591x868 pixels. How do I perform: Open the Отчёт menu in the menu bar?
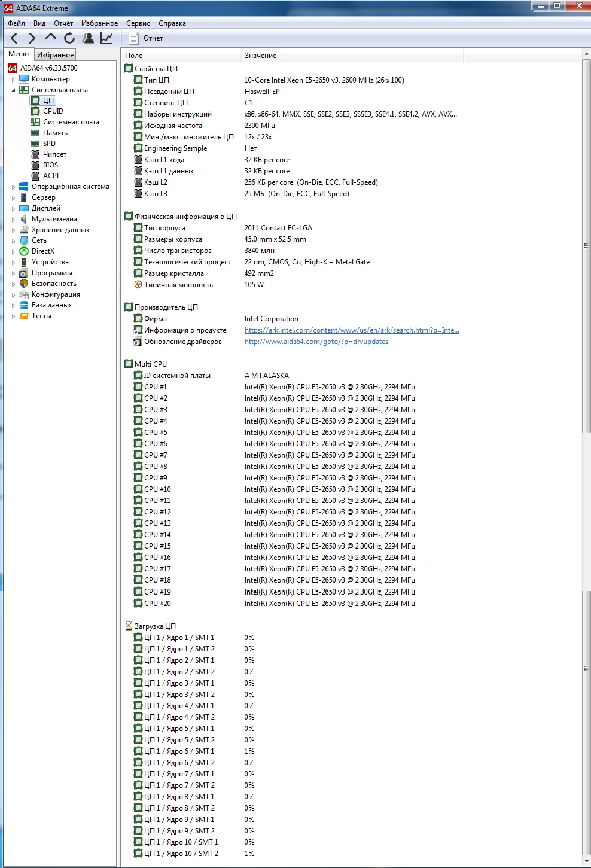click(63, 23)
